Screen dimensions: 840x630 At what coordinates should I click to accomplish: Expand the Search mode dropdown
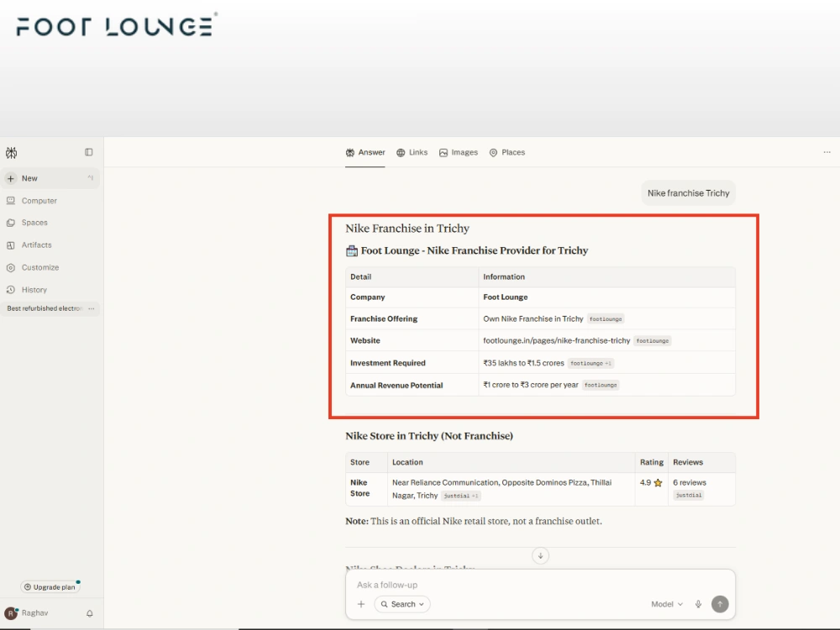[402, 604]
